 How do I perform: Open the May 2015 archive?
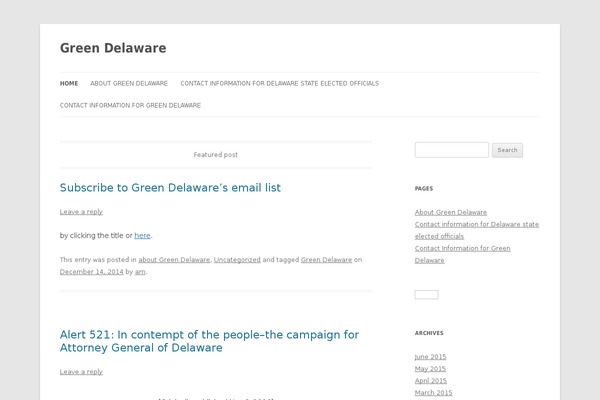430,369
